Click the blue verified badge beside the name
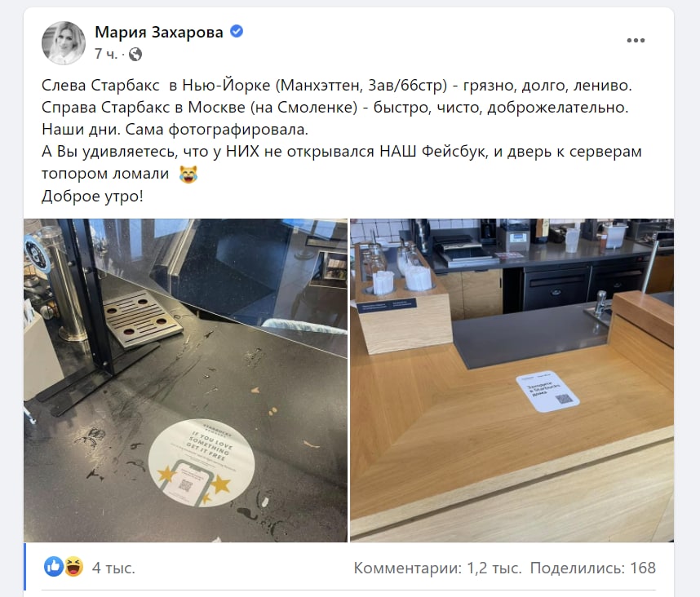700x597 pixels. (236, 31)
